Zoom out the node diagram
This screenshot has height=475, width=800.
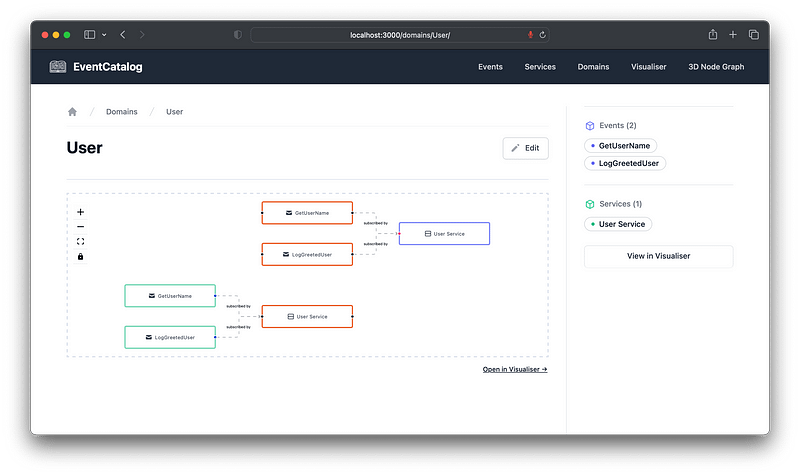click(x=80, y=227)
